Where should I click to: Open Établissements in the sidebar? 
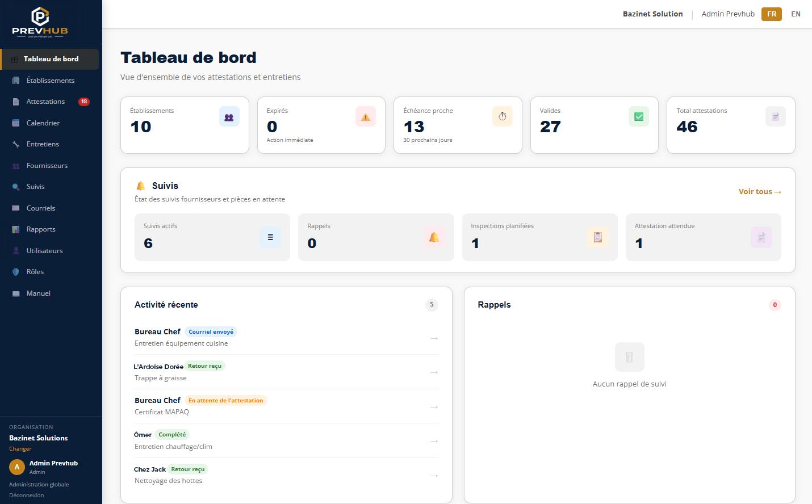point(50,81)
